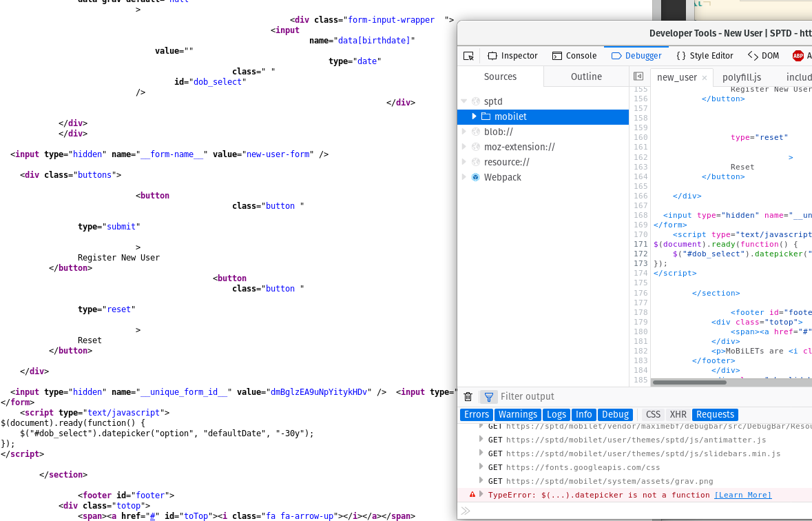Image resolution: width=812 pixels, height=521 pixels.
Task: Open the Inspector panel
Action: pos(512,56)
